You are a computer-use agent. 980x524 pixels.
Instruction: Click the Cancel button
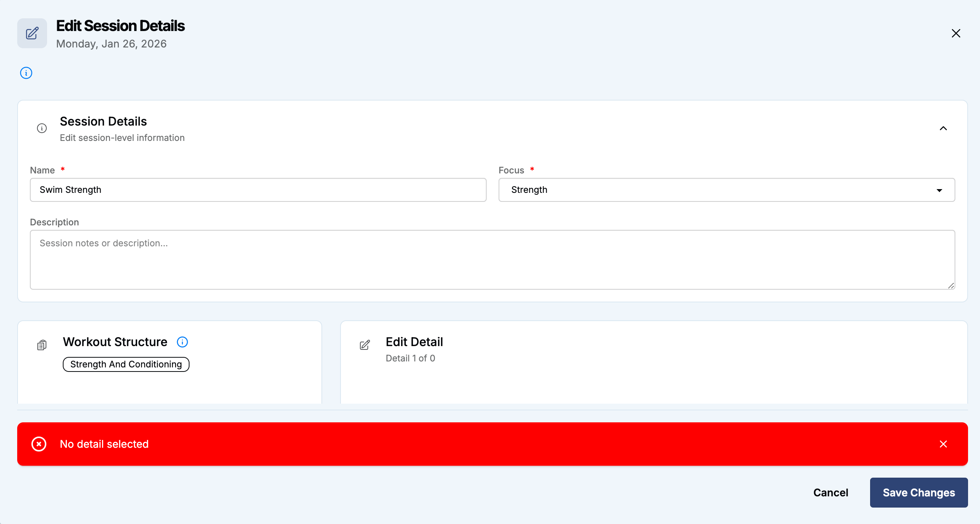tap(830, 492)
